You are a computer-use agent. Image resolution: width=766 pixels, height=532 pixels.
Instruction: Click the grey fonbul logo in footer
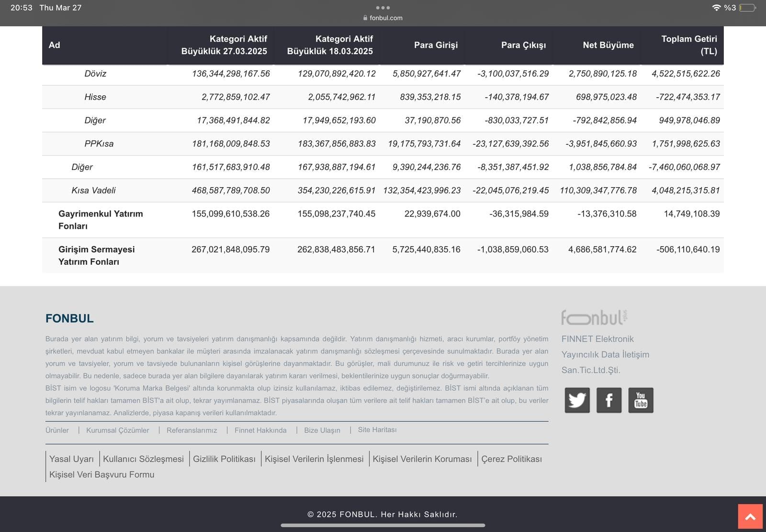[594, 317]
